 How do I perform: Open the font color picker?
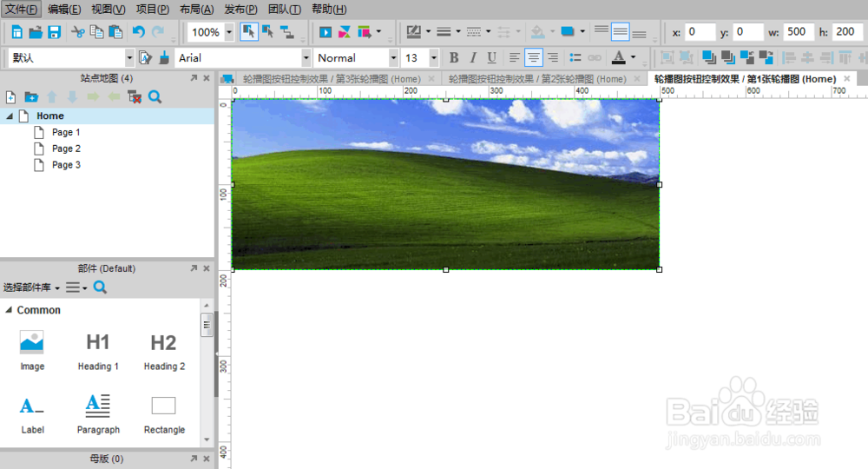[618, 57]
